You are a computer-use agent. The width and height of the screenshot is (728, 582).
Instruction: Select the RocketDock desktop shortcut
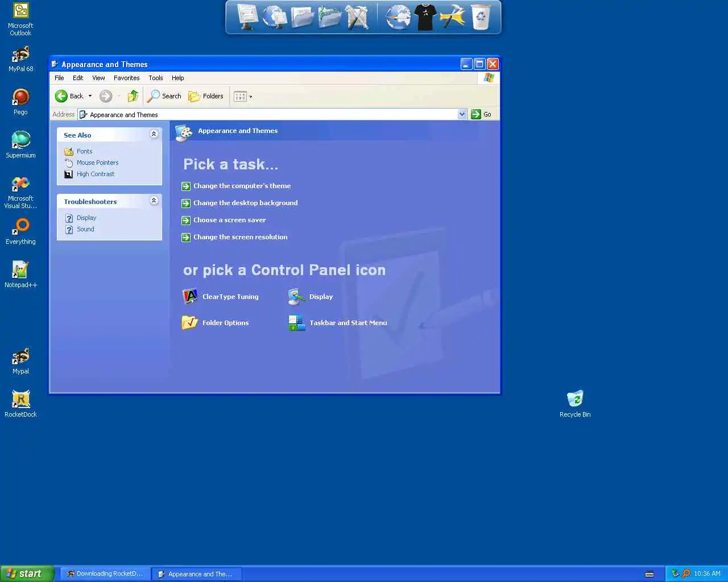pyautogui.click(x=20, y=404)
